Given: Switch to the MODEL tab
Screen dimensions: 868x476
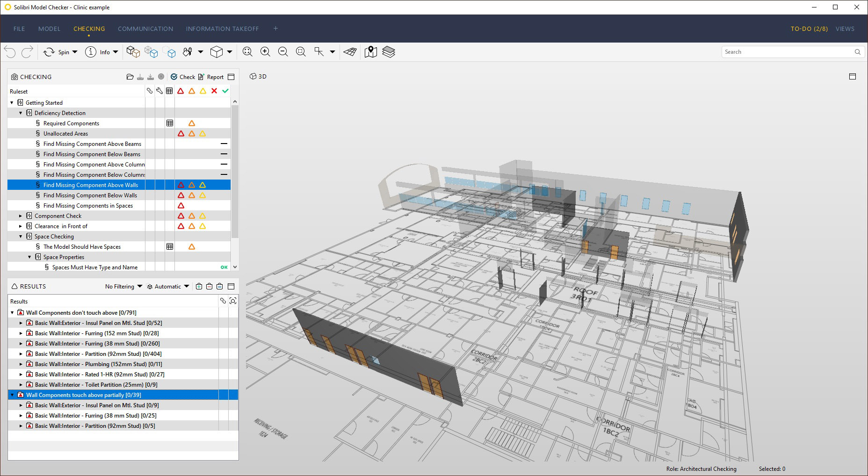Looking at the screenshot, I should (x=49, y=29).
